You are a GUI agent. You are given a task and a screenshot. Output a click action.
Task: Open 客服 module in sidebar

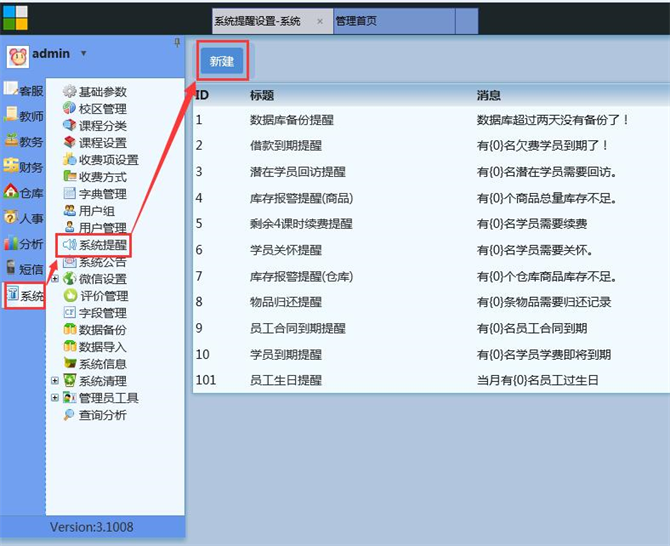point(24,90)
